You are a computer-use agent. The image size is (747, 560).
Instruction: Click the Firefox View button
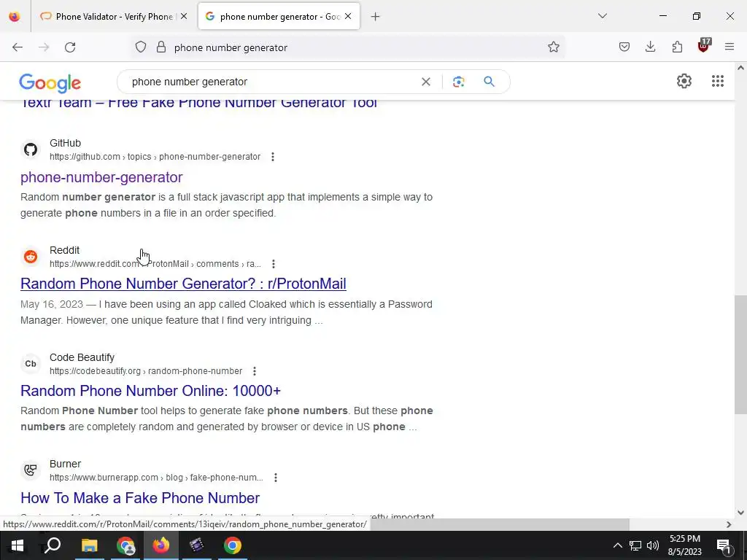click(15, 17)
